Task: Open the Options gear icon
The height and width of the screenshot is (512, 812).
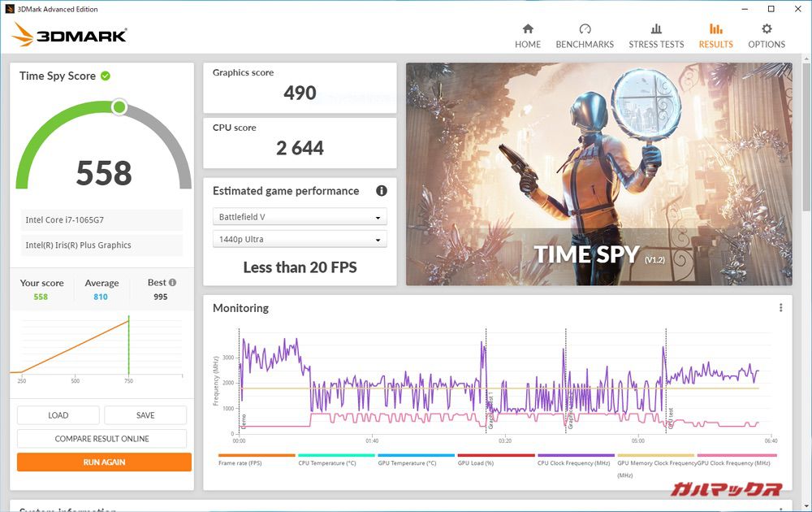Action: coord(767,29)
